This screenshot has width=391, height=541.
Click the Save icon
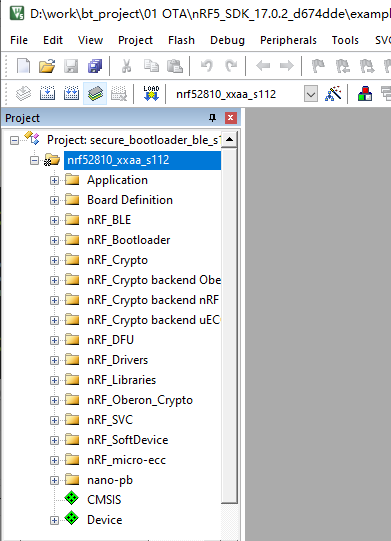[71, 66]
